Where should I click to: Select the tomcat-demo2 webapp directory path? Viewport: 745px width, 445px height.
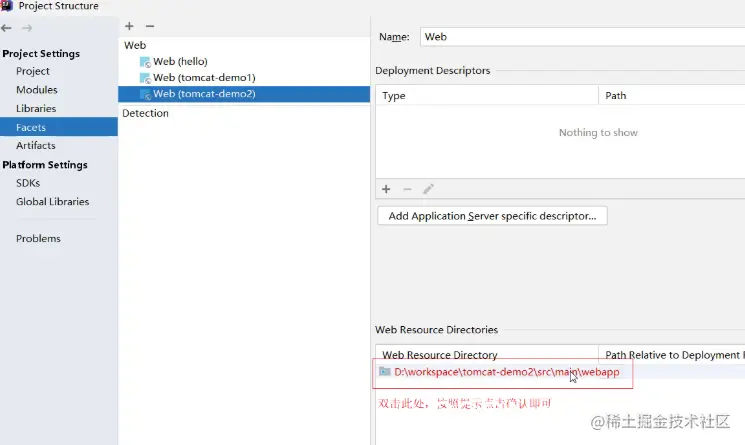click(x=506, y=372)
